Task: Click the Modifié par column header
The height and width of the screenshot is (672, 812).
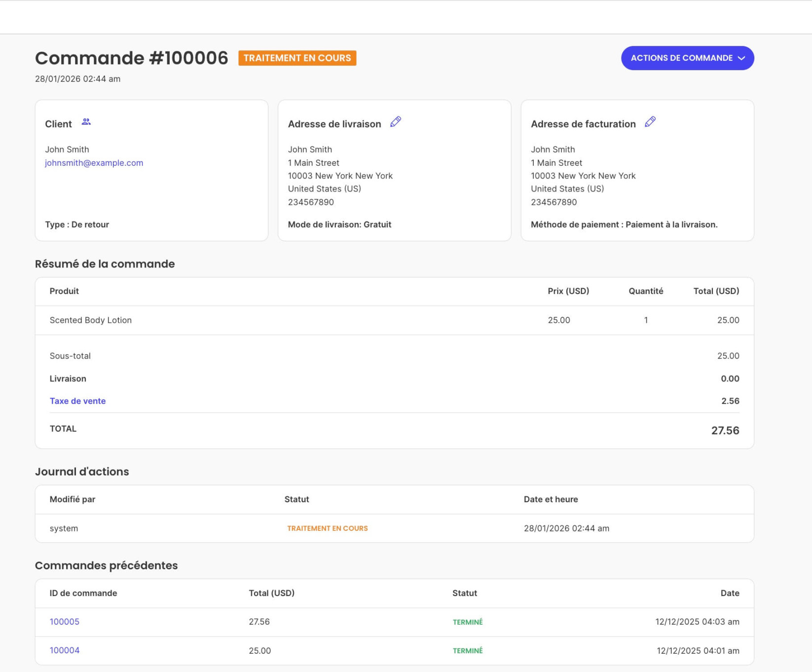Action: tap(73, 499)
